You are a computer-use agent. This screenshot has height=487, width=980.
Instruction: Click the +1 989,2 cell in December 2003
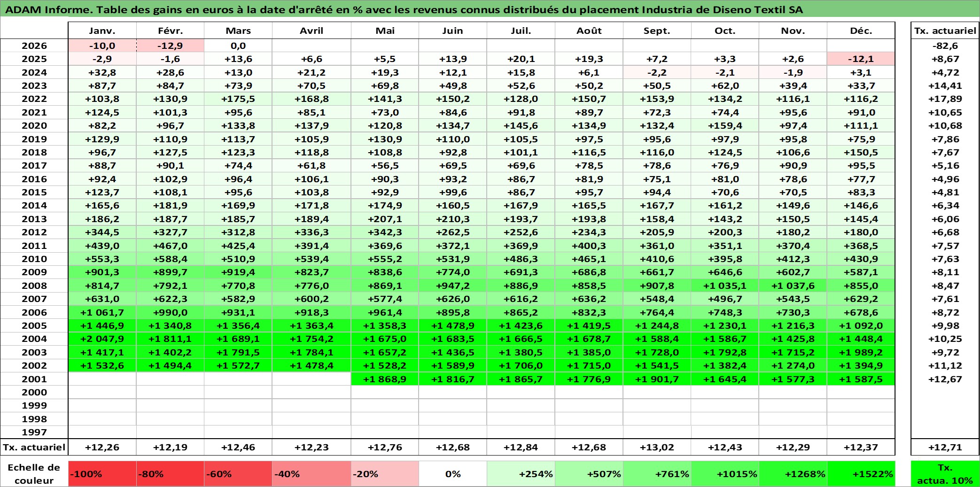point(861,352)
